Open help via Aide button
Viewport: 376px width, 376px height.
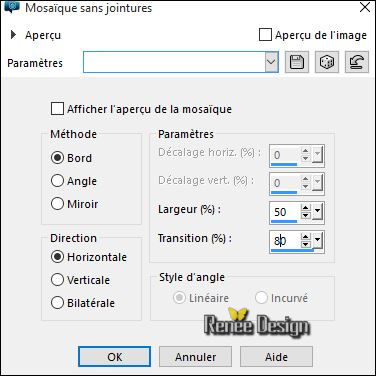point(276,357)
